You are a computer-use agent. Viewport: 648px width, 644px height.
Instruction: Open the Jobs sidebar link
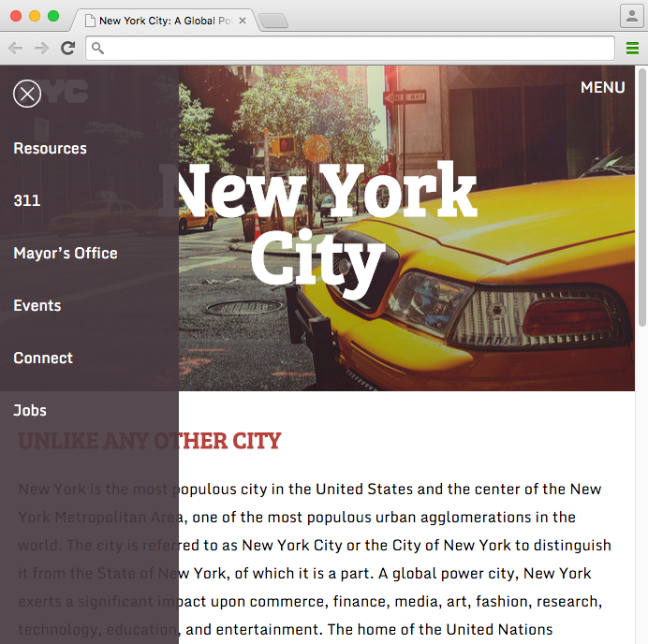(x=30, y=411)
